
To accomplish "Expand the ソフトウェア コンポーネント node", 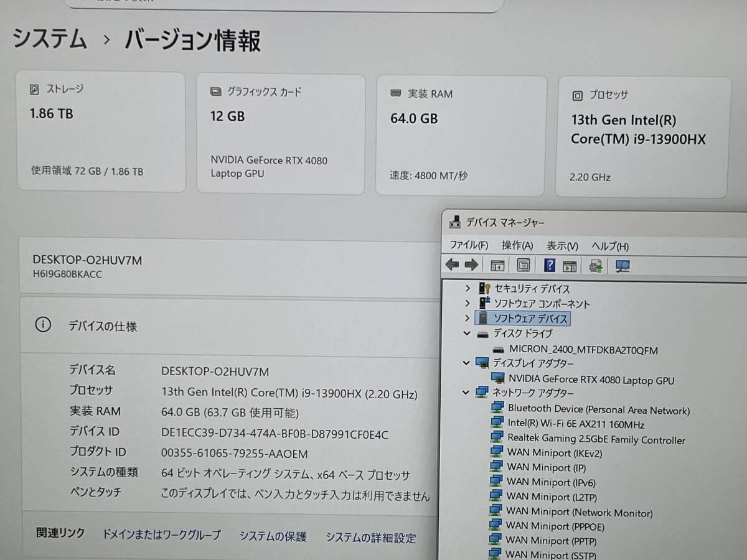I will coord(467,302).
